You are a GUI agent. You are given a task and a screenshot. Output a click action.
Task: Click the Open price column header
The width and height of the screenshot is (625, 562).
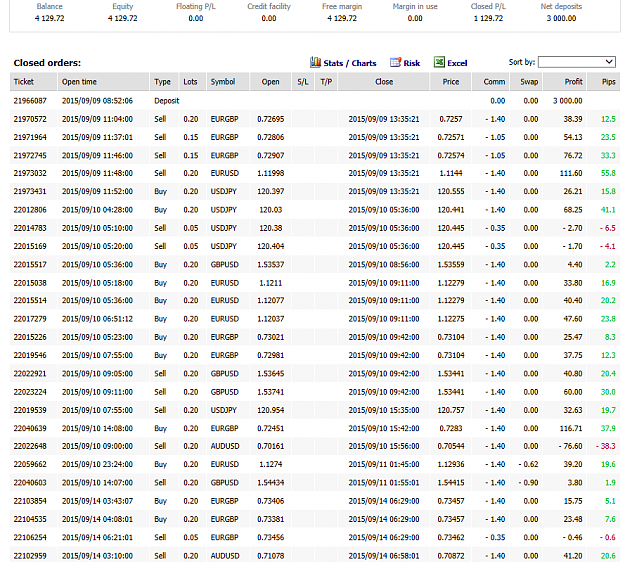point(271,82)
